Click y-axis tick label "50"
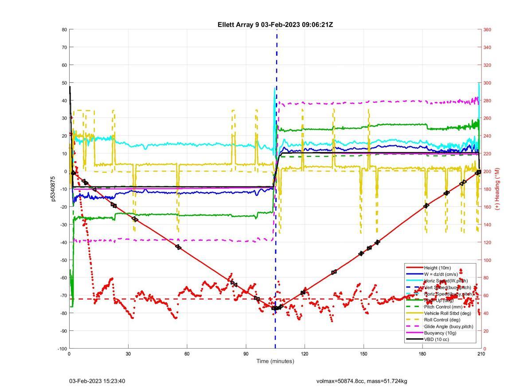532x392 pixels. tap(64, 83)
